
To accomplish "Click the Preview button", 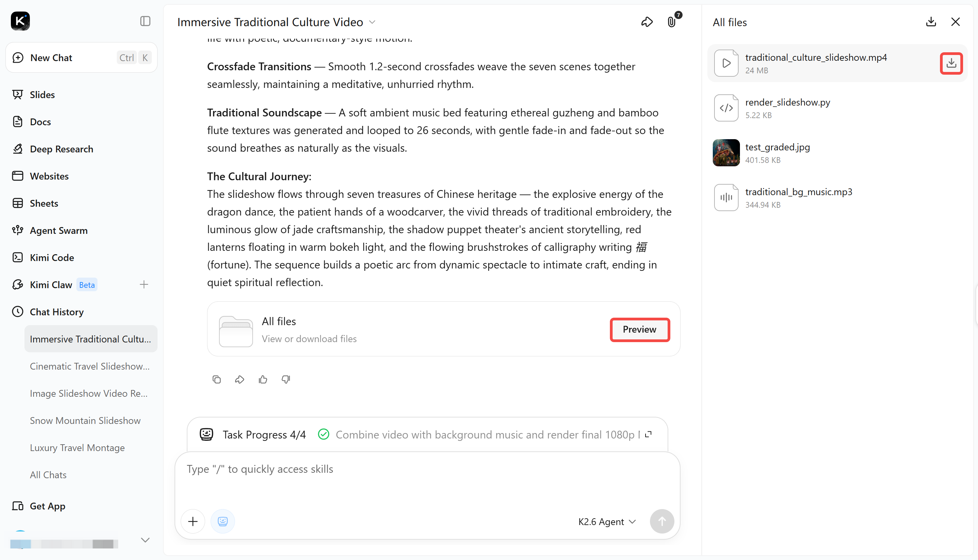I will 639,329.
